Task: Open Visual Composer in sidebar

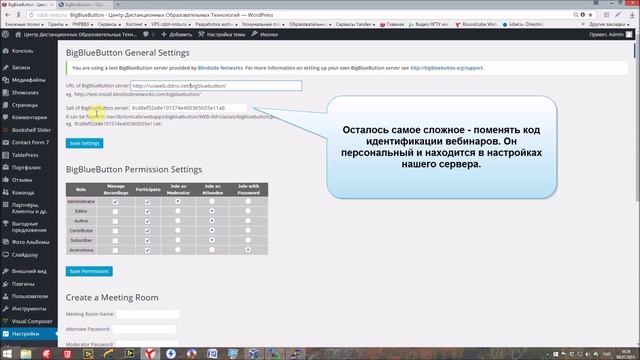Action: pos(32,321)
